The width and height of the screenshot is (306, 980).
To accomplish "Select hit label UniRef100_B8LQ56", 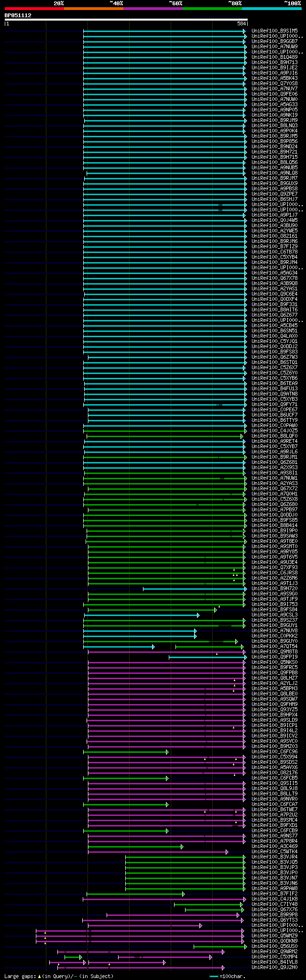I will coord(274,163).
